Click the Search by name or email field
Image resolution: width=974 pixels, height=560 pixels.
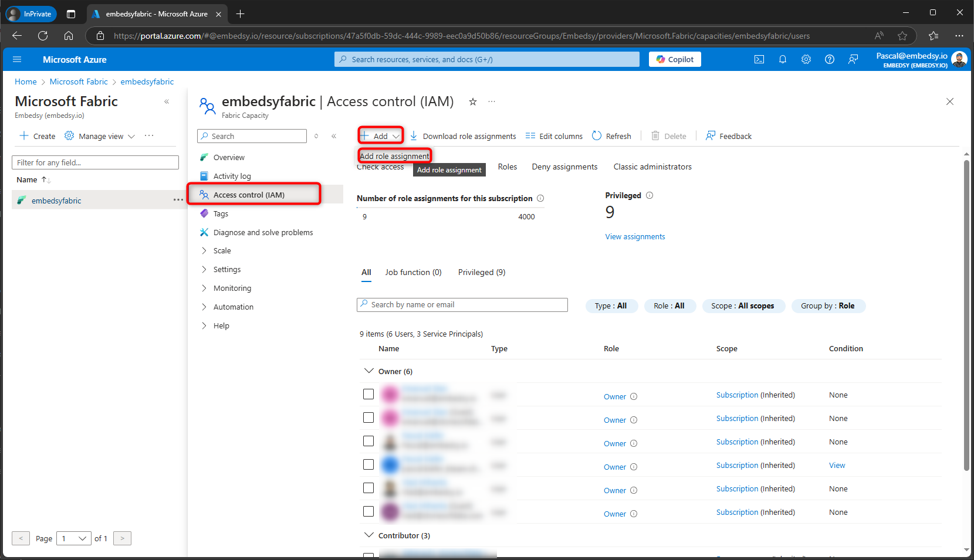(464, 305)
